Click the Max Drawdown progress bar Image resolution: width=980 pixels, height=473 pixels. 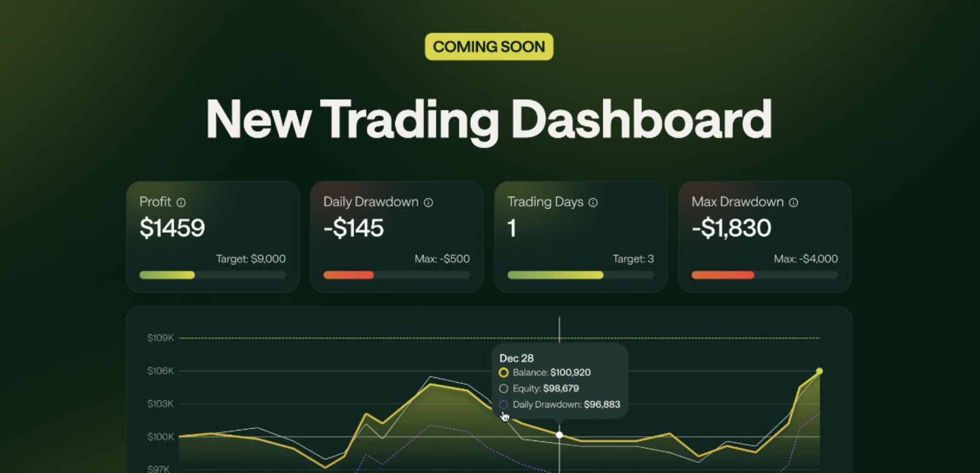tap(764, 275)
